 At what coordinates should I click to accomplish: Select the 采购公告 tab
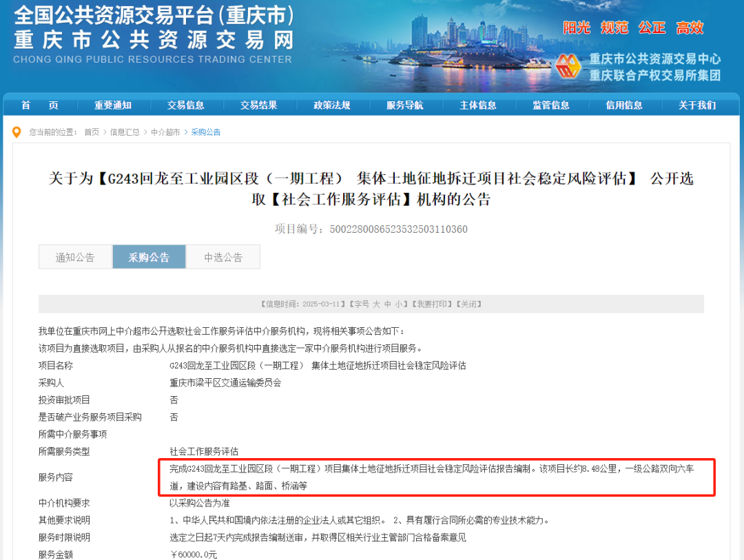click(x=149, y=257)
